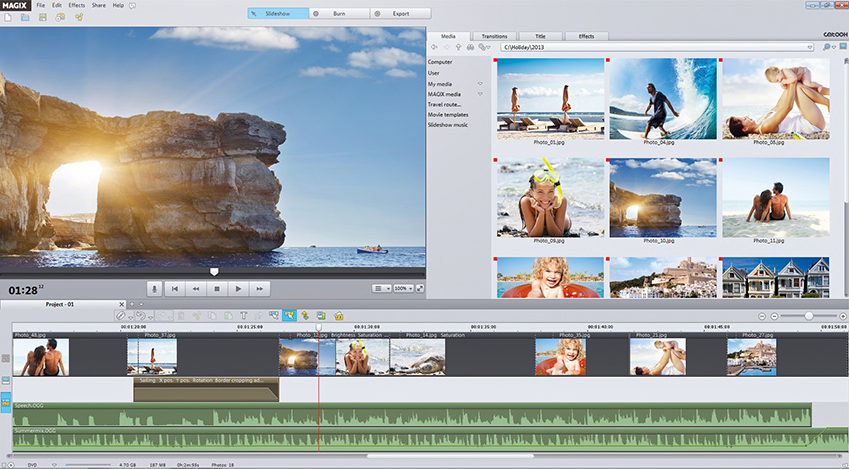The height and width of the screenshot is (469, 849).
Task: Open the Edit menu
Action: pos(57,5)
